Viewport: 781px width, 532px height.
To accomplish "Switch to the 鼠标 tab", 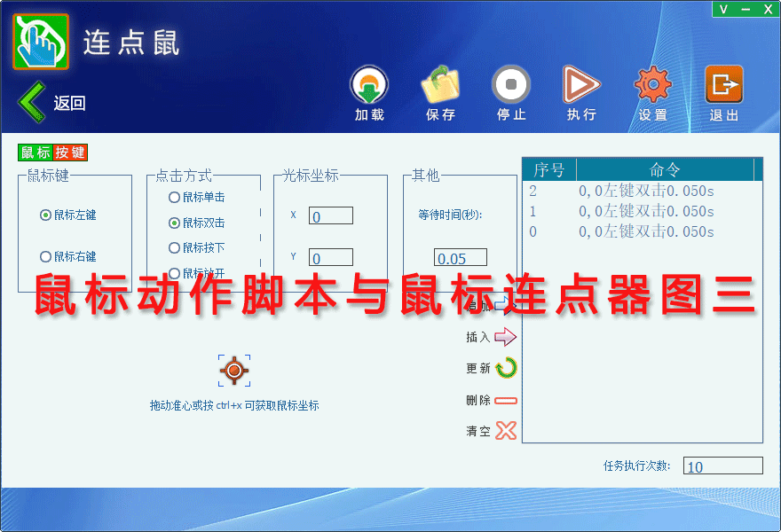I will [35, 153].
